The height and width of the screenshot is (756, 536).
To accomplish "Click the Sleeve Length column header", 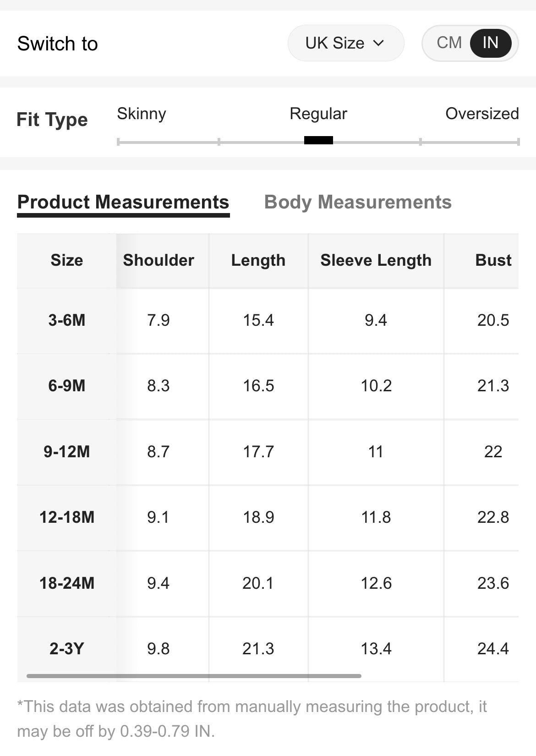I will [376, 260].
